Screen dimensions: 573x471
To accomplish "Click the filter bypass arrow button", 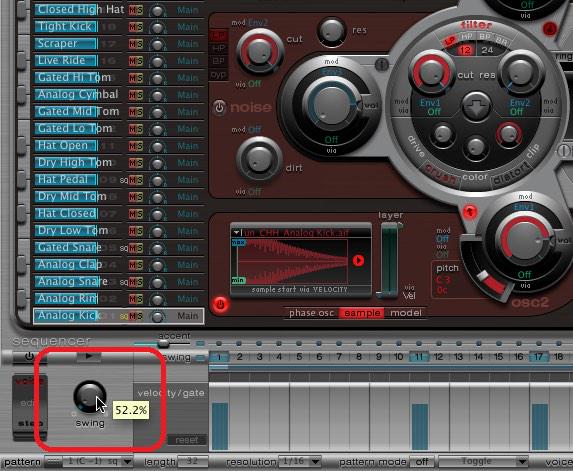I will coord(475,106).
